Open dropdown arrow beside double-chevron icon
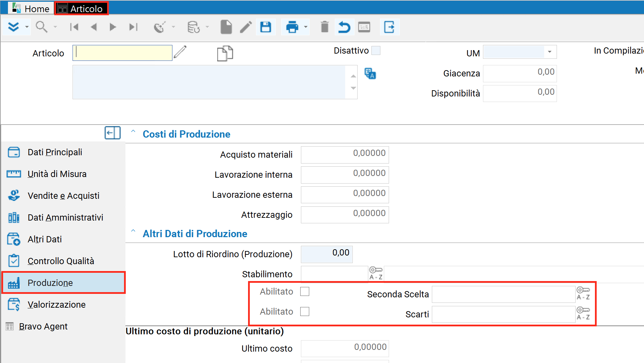 click(27, 27)
